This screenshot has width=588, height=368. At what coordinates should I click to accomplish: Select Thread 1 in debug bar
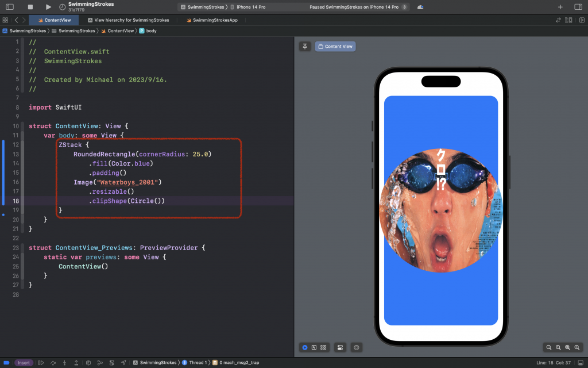click(195, 363)
